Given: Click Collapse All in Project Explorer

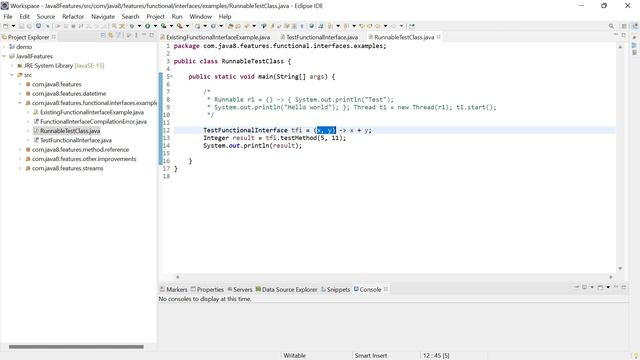Looking at the screenshot, I should [x=103, y=36].
